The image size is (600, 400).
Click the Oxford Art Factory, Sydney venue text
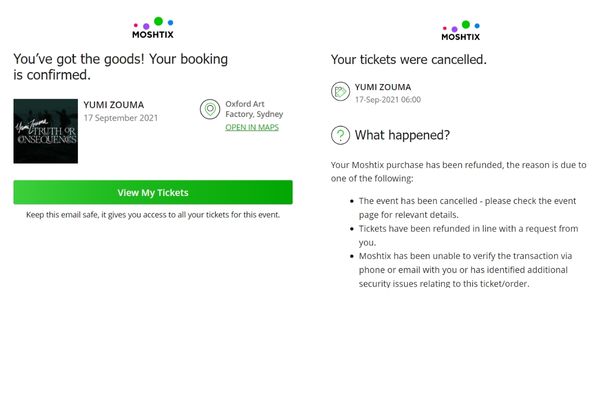tap(254, 109)
